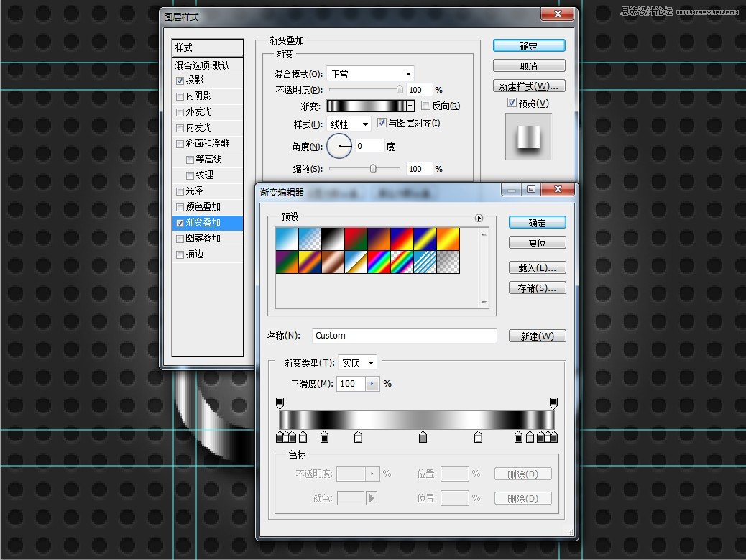This screenshot has width=746, height=560.
Task: Uncheck the 预览 (Preview) checkbox
Action: 512,104
